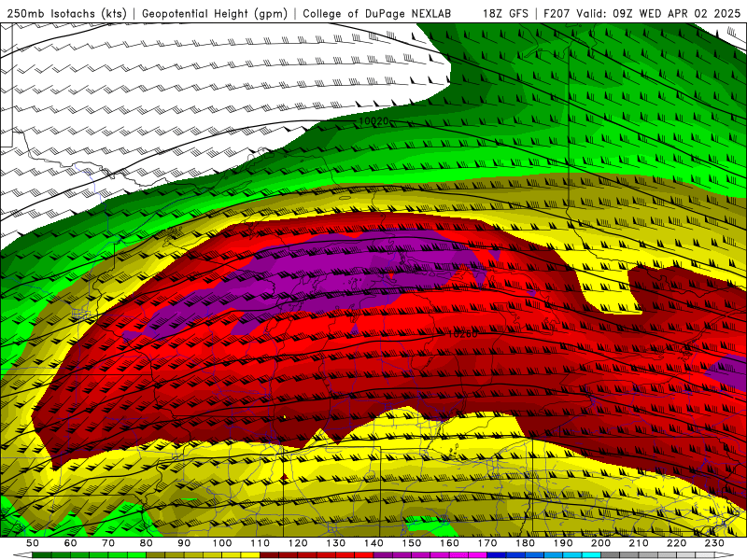747x560 pixels.
Task: Click the '140' value on the color scale
Action: (373, 543)
